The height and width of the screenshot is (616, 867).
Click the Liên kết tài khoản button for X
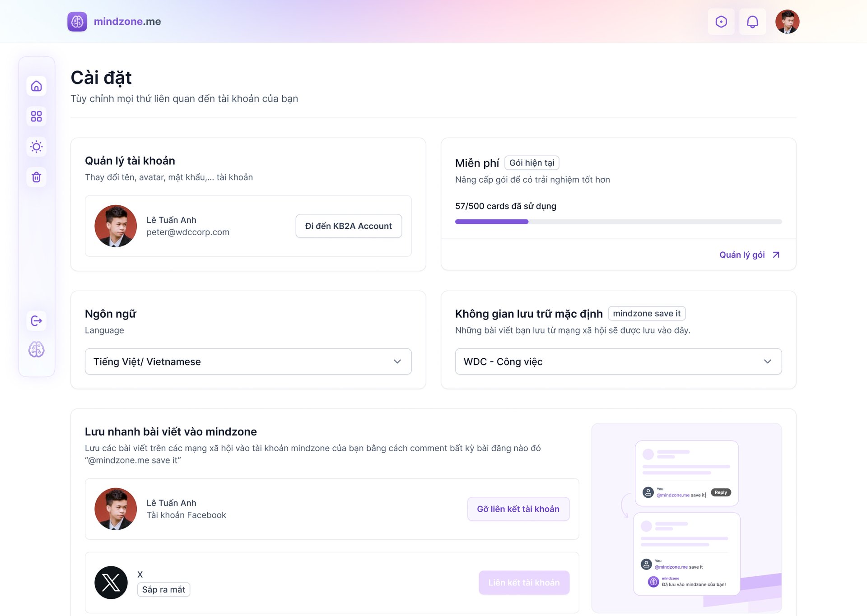pyautogui.click(x=524, y=583)
